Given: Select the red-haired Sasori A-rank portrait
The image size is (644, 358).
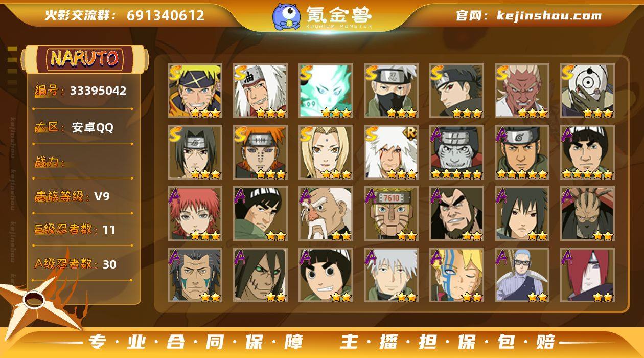Looking at the screenshot, I should pyautogui.click(x=195, y=214).
